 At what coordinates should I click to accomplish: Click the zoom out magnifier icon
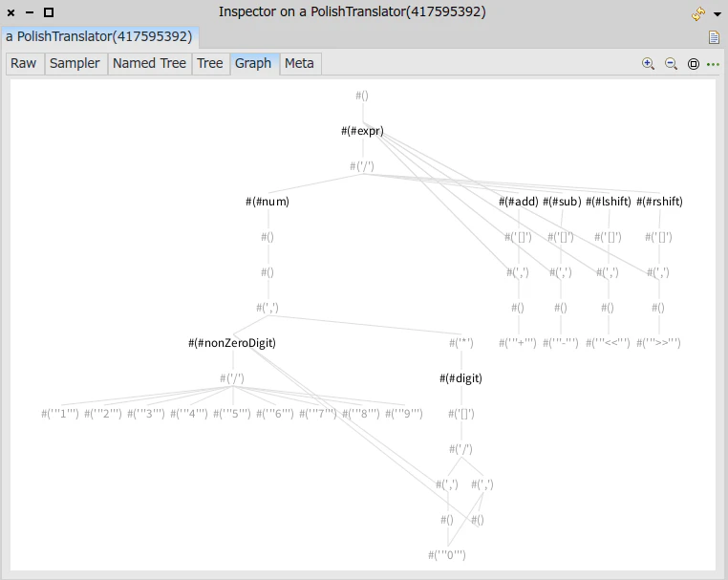671,64
